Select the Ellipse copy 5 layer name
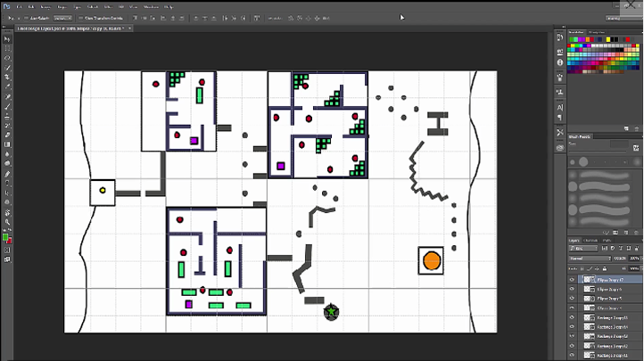The height and width of the screenshot is (361, 644). click(609, 299)
